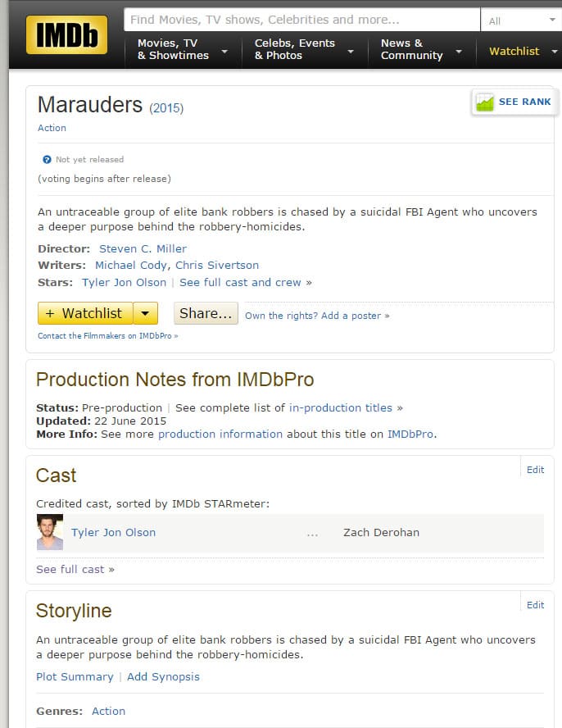The image size is (562, 728).
Task: Open the Action genre link under title
Action: point(52,128)
